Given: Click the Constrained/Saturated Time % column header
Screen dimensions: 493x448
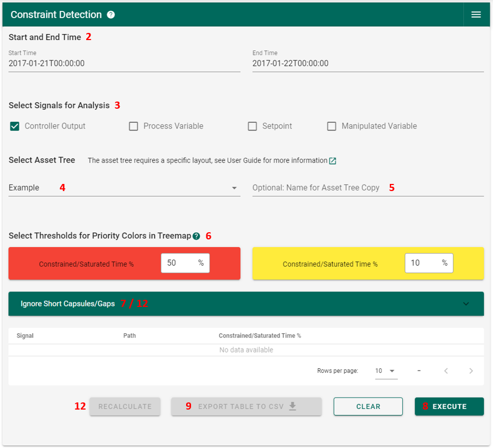Looking at the screenshot, I should pos(260,335).
